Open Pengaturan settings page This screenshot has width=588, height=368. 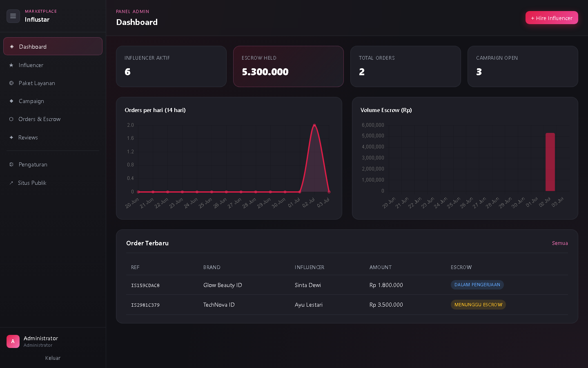[53, 164]
